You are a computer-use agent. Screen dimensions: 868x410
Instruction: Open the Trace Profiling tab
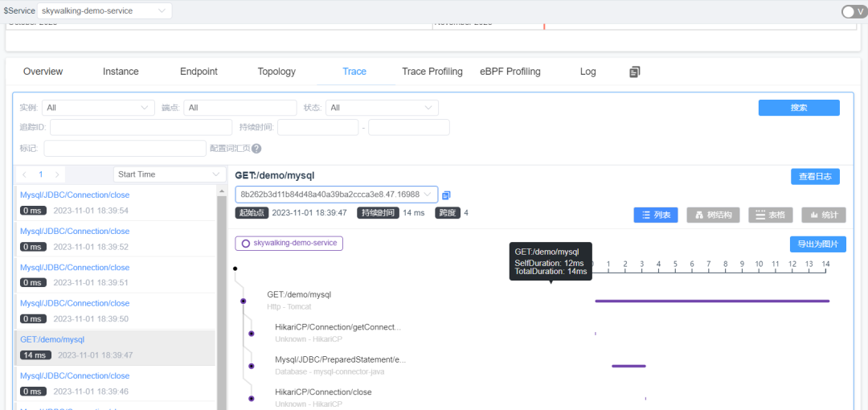[432, 72]
